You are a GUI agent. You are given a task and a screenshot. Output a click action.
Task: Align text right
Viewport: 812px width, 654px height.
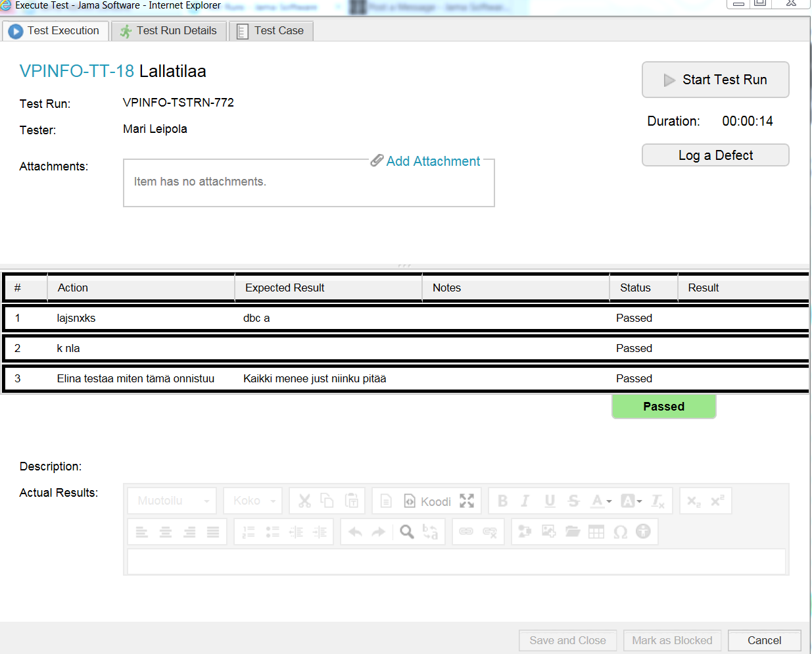pos(189,532)
